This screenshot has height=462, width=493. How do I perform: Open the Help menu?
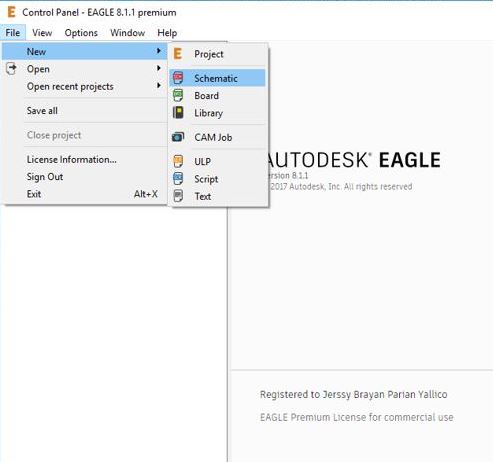pyautogui.click(x=167, y=33)
